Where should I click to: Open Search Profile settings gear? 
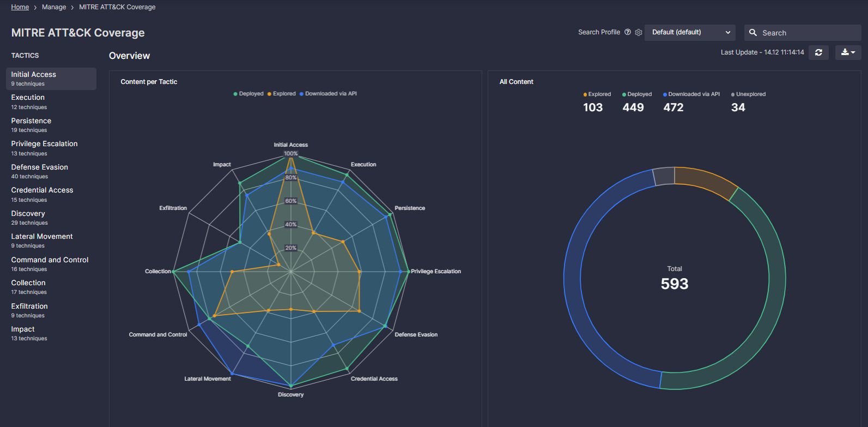(x=639, y=32)
